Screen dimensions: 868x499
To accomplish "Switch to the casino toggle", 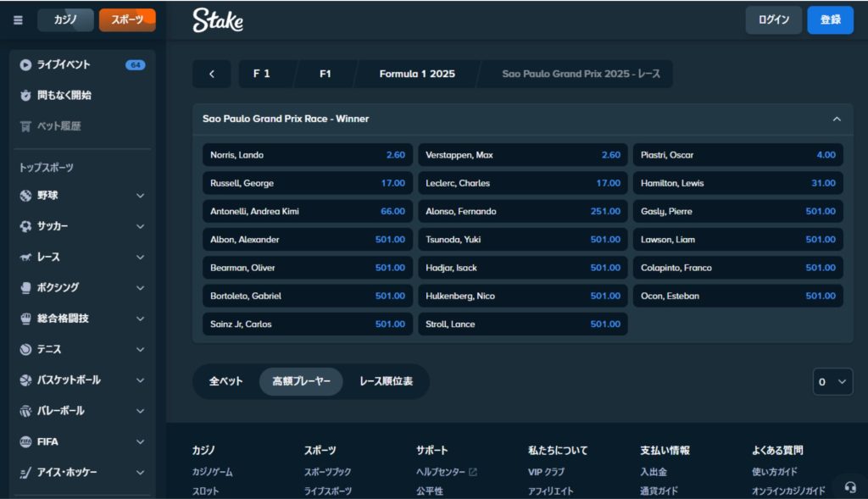I will click(x=65, y=20).
